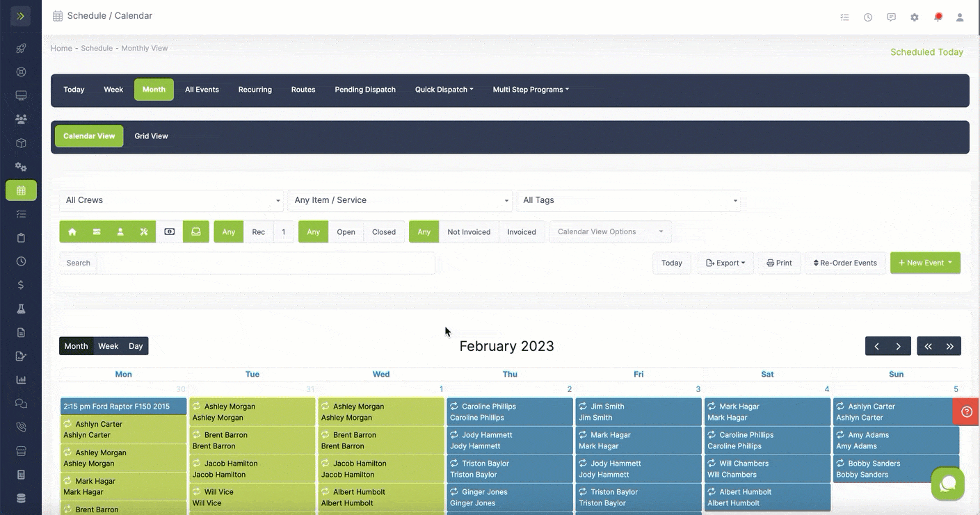980x515 pixels.
Task: Toggle the money bill event filter
Action: 170,232
